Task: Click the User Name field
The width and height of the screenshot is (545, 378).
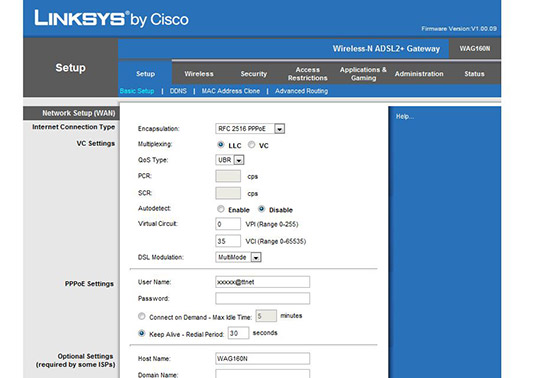Action: [262, 282]
